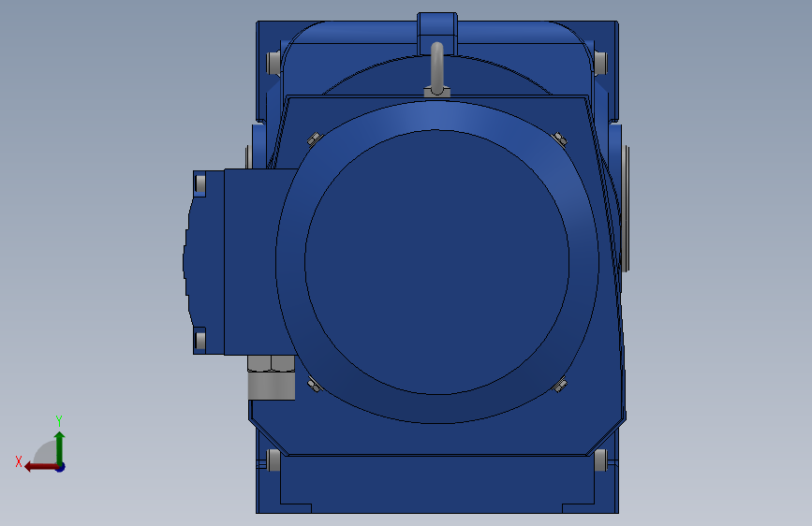Viewport: 812px width, 526px height.
Task: Select the top-left small screw on motor cover
Action: [315, 139]
